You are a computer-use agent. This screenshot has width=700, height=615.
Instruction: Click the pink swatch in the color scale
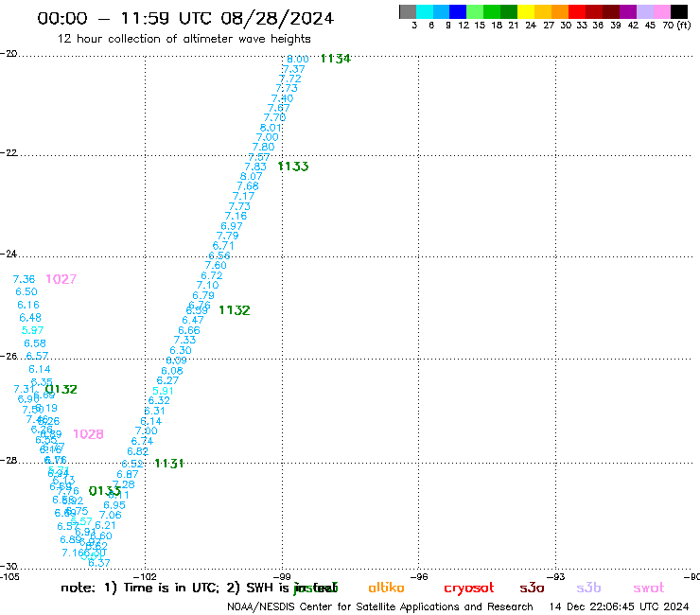click(x=662, y=11)
